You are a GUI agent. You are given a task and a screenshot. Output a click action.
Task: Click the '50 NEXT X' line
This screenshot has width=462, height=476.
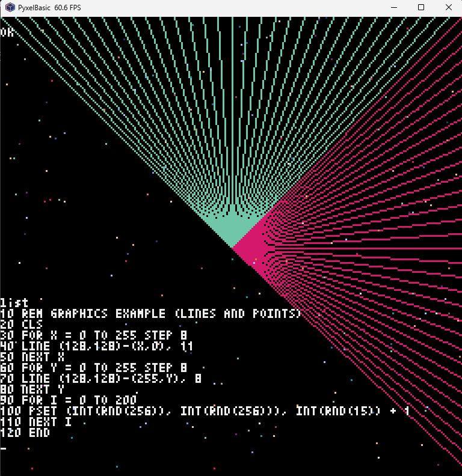click(x=32, y=356)
